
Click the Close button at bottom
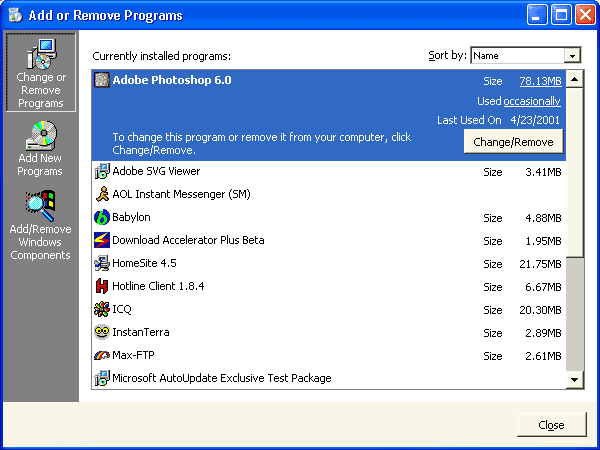551,425
